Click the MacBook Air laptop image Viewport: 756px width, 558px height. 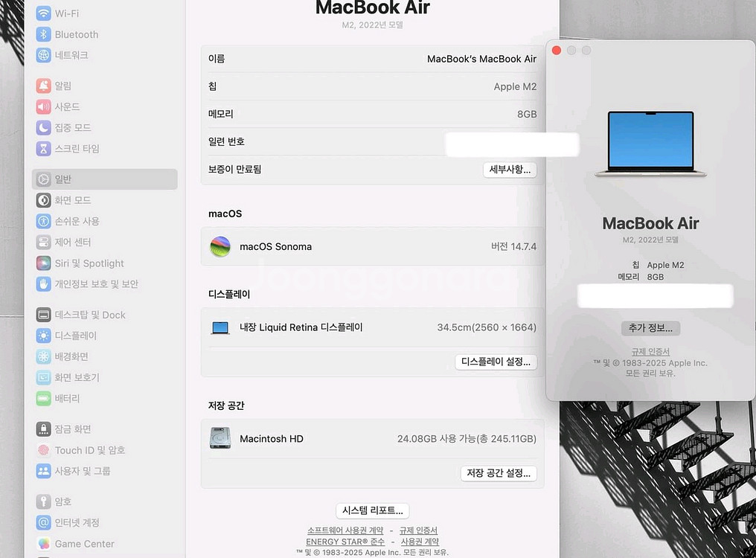click(x=650, y=144)
